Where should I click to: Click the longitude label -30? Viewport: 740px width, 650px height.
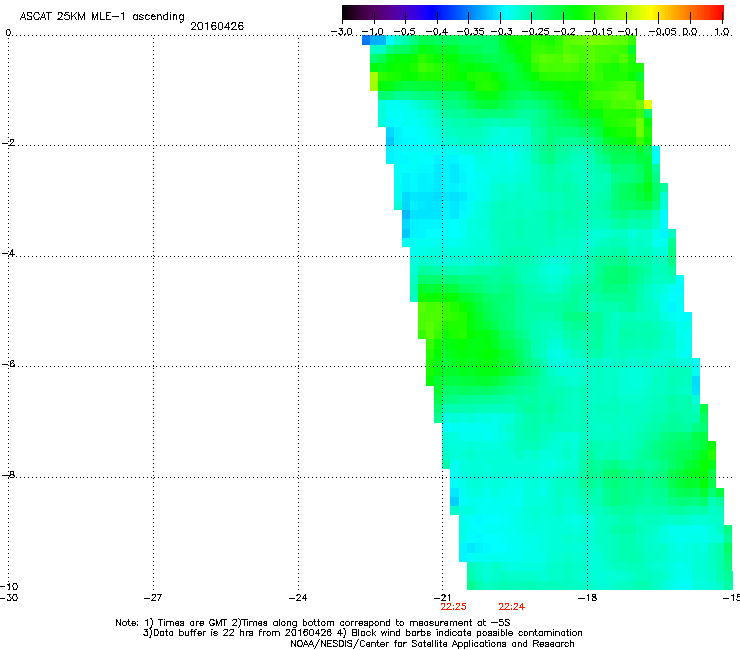pyautogui.click(x=9, y=597)
